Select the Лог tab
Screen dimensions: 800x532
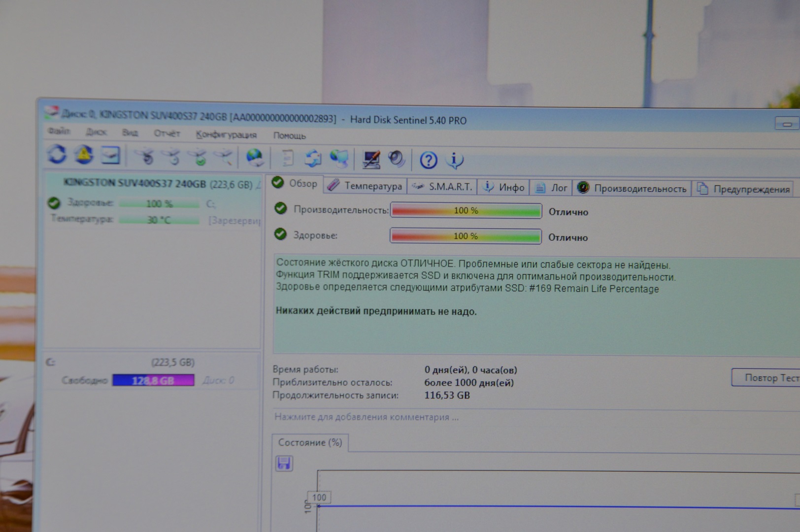(x=552, y=188)
